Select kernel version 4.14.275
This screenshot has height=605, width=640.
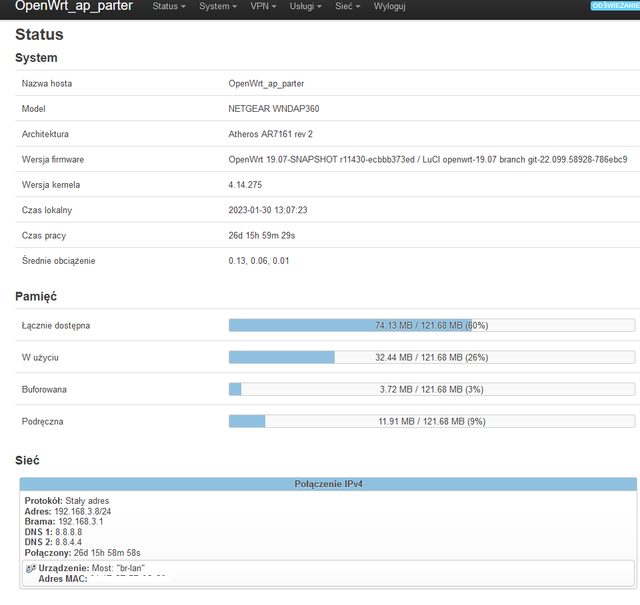point(245,185)
